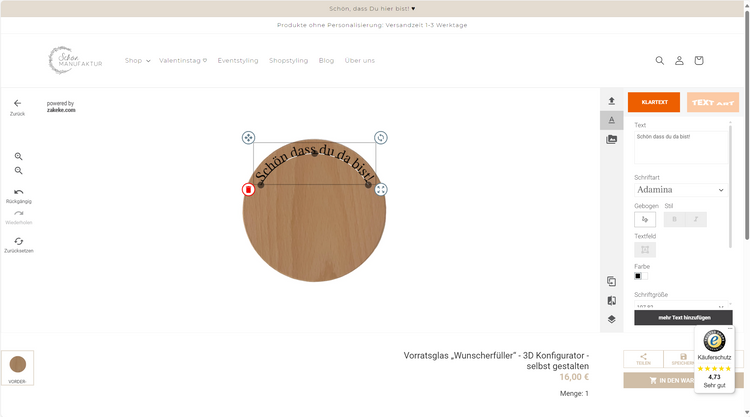Toggle bold text style
This screenshot has width=750, height=417.
674,219
